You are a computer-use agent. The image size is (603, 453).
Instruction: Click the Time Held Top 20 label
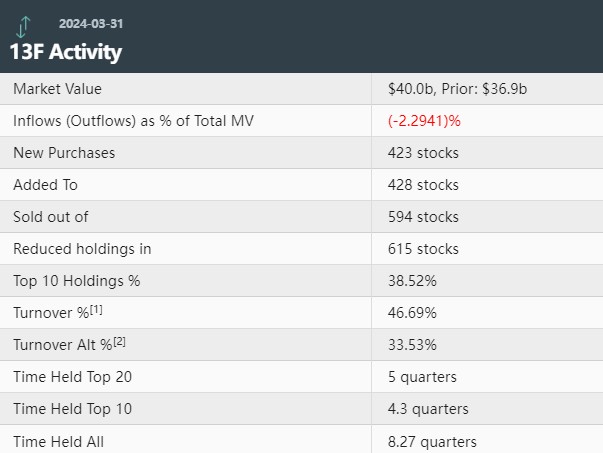tap(72, 377)
